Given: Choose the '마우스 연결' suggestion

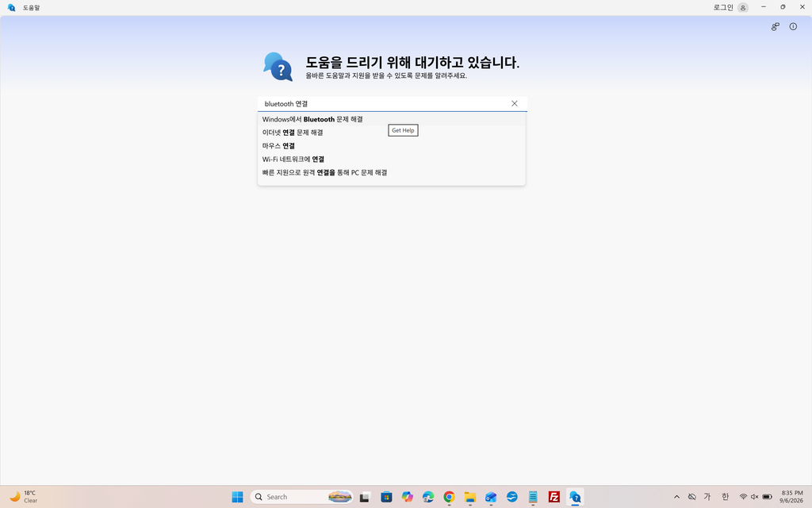Looking at the screenshot, I should click(392, 146).
